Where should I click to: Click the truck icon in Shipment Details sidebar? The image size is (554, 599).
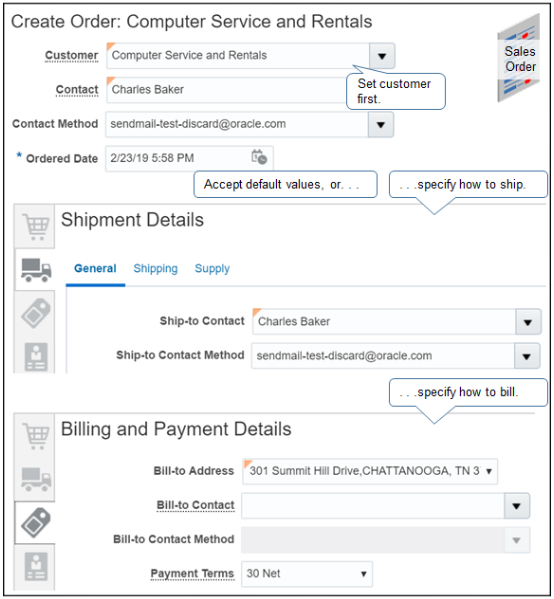click(36, 269)
